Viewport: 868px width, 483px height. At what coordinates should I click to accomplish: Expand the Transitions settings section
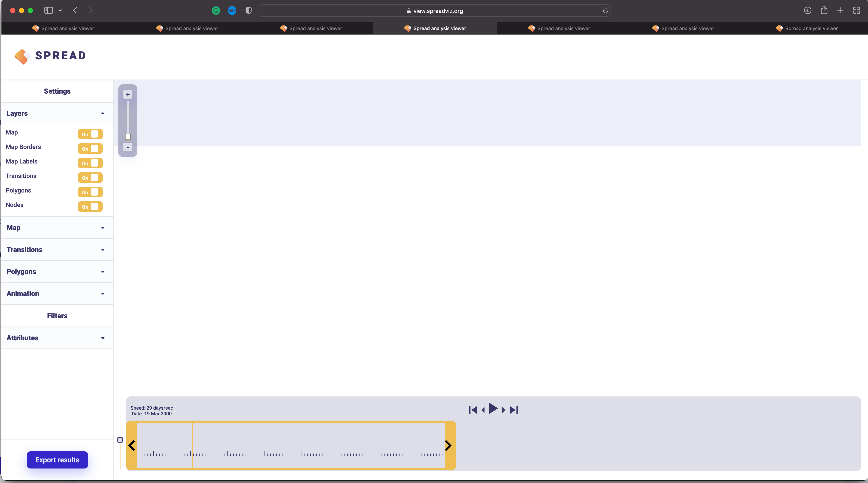pyautogui.click(x=103, y=250)
